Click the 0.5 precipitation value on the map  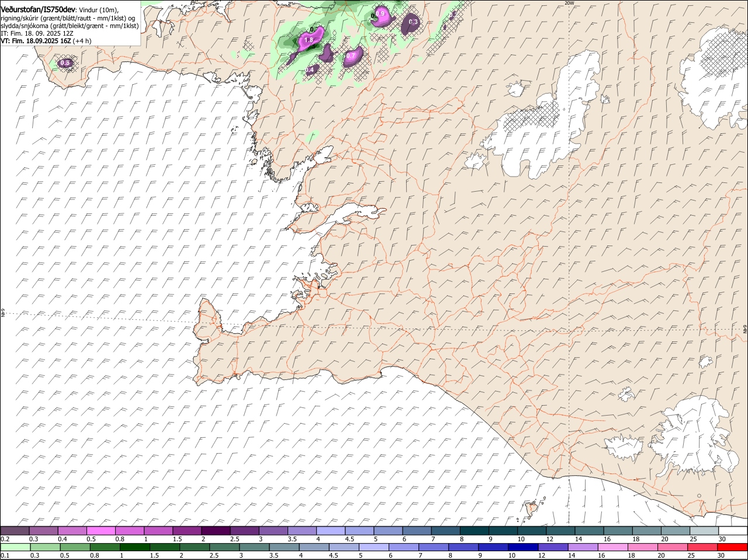pyautogui.click(x=65, y=63)
